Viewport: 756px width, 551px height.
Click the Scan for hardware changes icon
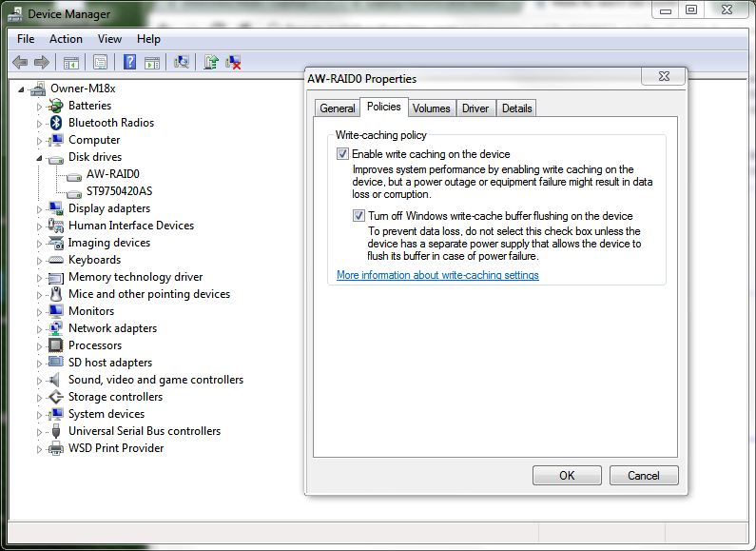182,62
